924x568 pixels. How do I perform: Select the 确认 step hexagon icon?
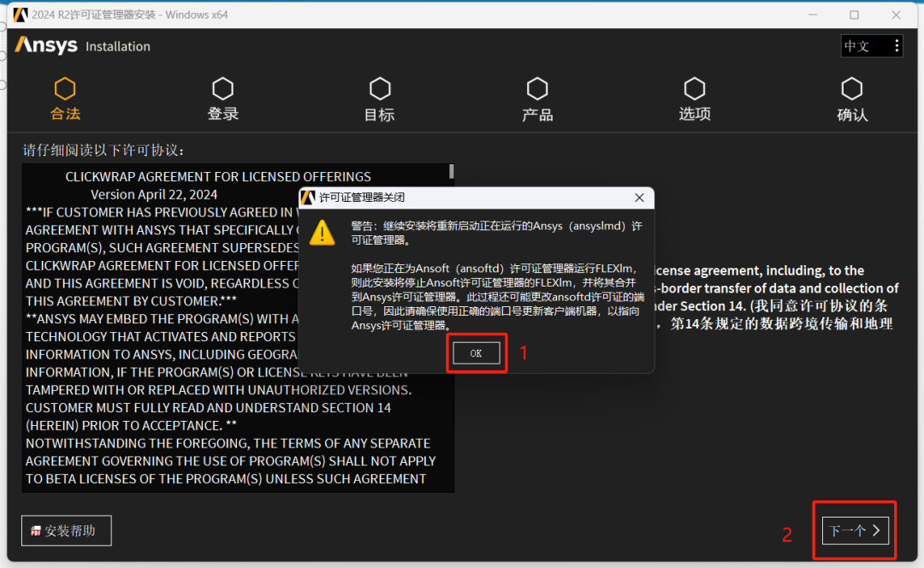pos(852,89)
